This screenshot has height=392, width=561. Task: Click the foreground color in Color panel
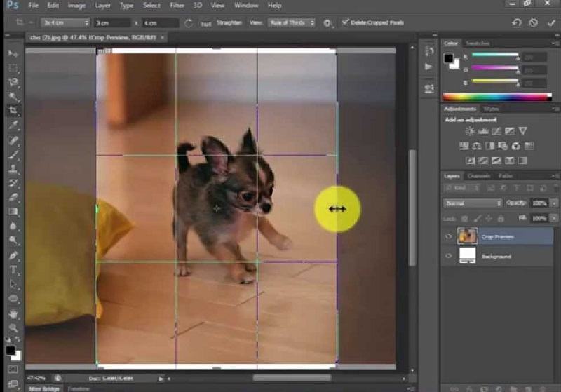448,58
